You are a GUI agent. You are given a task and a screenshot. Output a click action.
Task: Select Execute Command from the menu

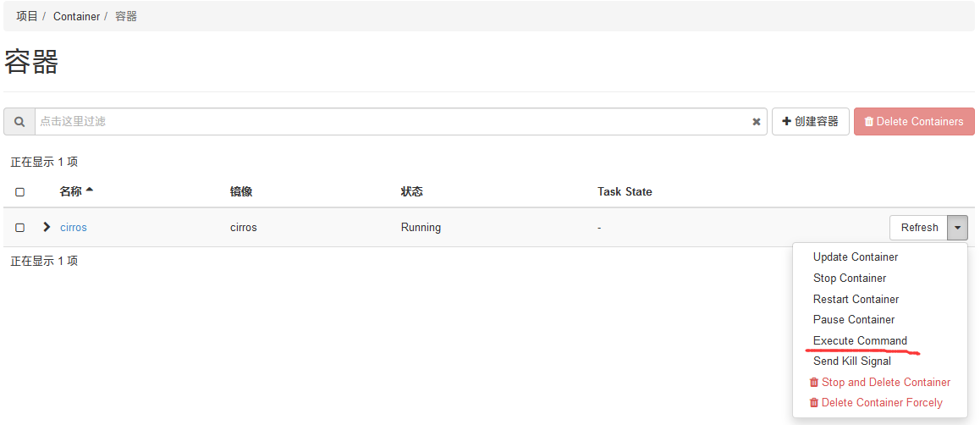(x=860, y=340)
